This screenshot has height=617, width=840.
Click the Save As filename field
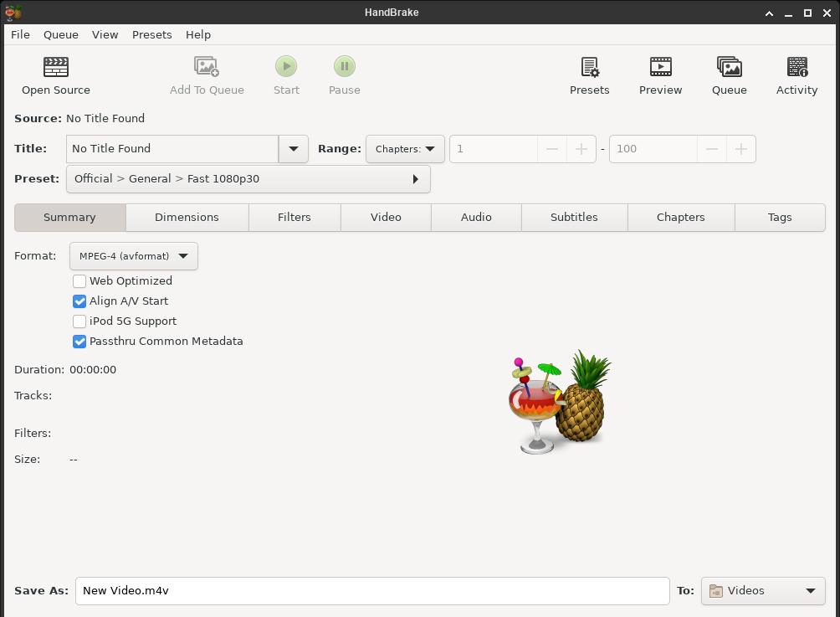point(372,591)
